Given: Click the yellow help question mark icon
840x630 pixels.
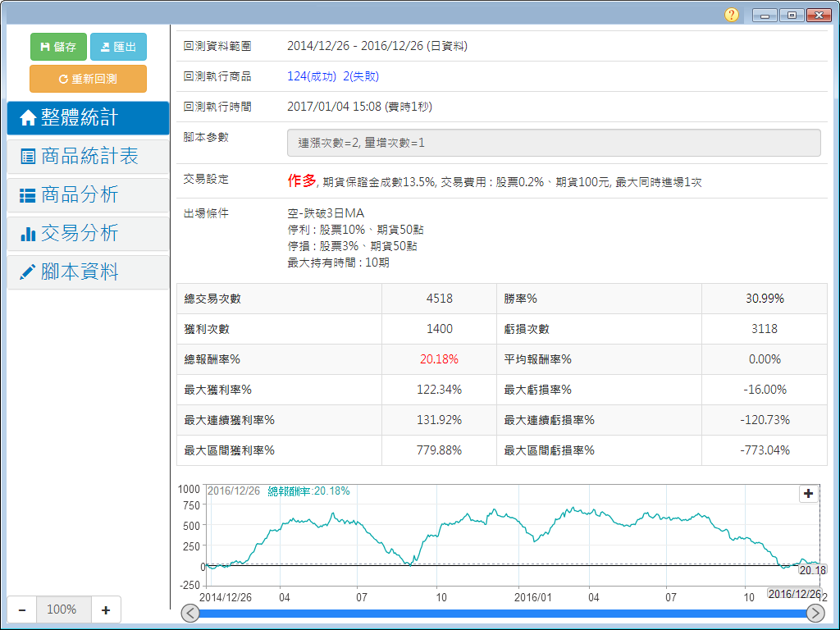Looking at the screenshot, I should [x=731, y=15].
